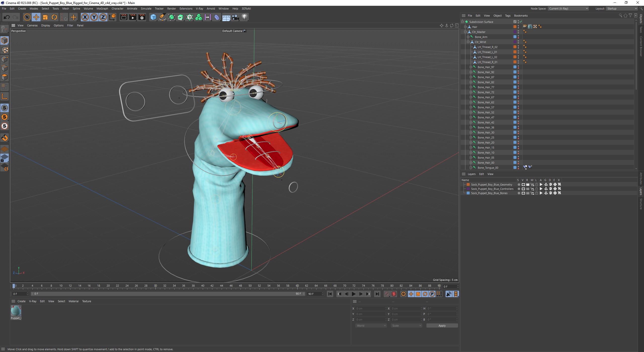Click the Subdivision Surface generator icon

172,17
